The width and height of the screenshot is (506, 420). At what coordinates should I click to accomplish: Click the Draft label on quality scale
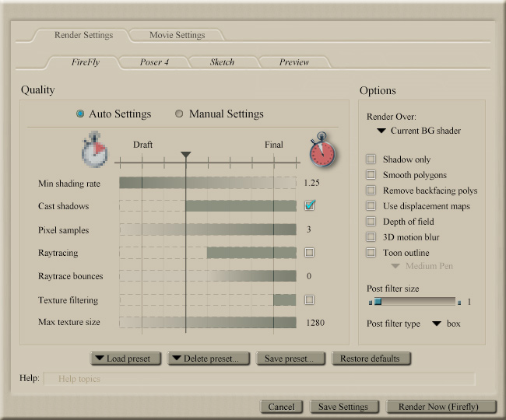(142, 145)
